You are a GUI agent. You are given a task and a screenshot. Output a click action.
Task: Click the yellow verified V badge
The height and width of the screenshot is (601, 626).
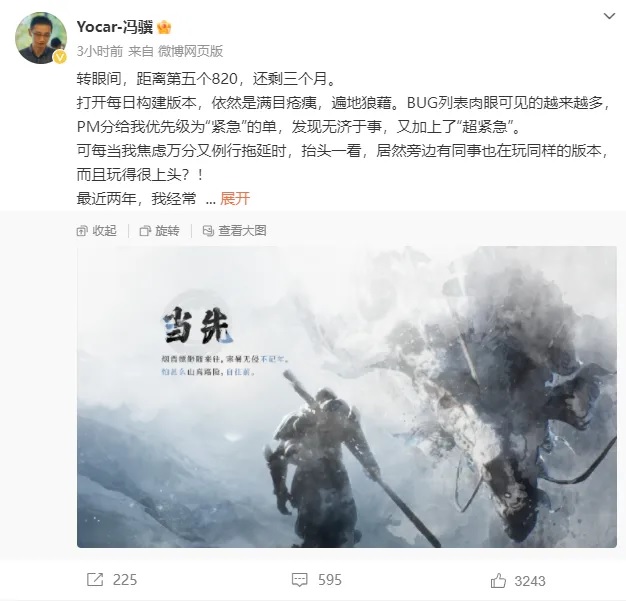60,58
